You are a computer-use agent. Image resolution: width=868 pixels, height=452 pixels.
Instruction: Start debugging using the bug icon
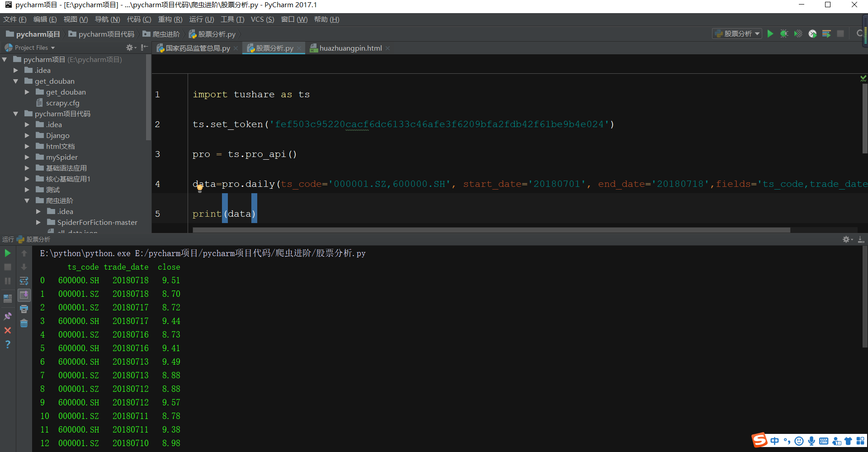(x=784, y=33)
